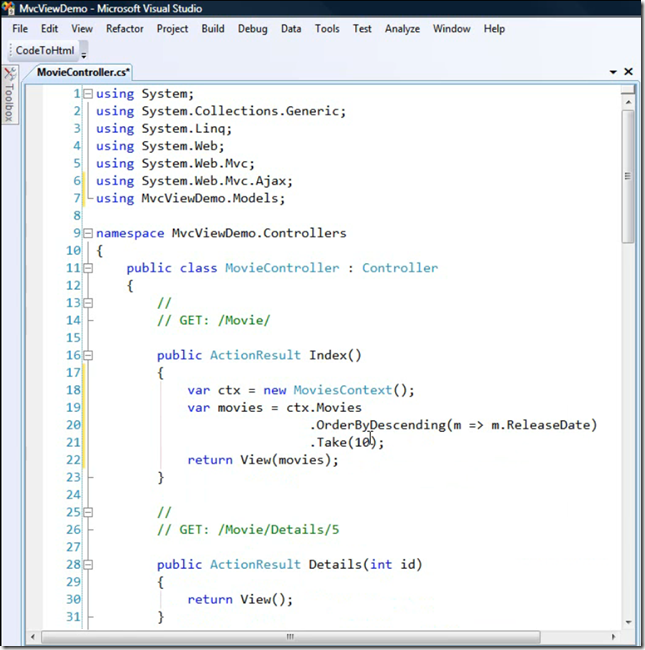Image resolution: width=645 pixels, height=650 pixels.
Task: Click on 'Take' in line 21
Action: pos(332,442)
